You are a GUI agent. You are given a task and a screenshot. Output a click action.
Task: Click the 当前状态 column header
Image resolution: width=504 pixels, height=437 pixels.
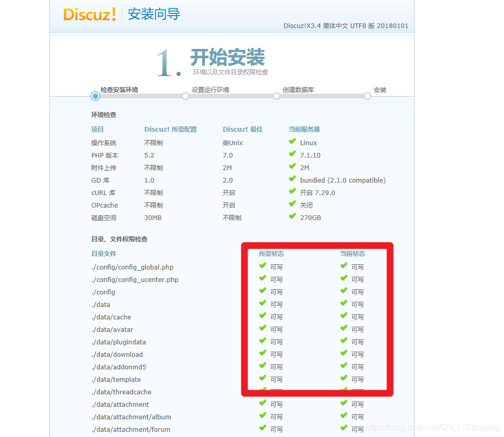(353, 253)
